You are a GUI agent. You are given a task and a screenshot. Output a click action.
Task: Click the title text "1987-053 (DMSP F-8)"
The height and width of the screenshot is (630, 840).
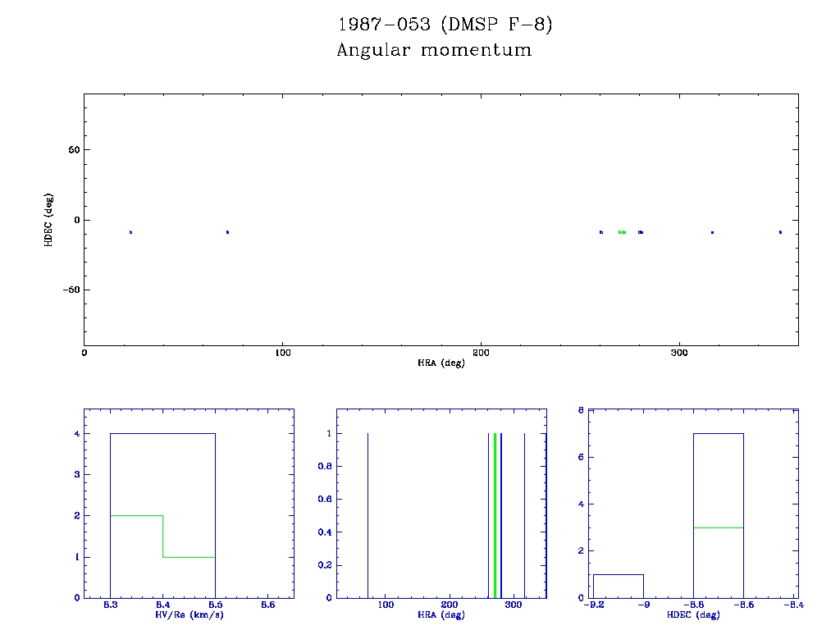click(x=445, y=25)
